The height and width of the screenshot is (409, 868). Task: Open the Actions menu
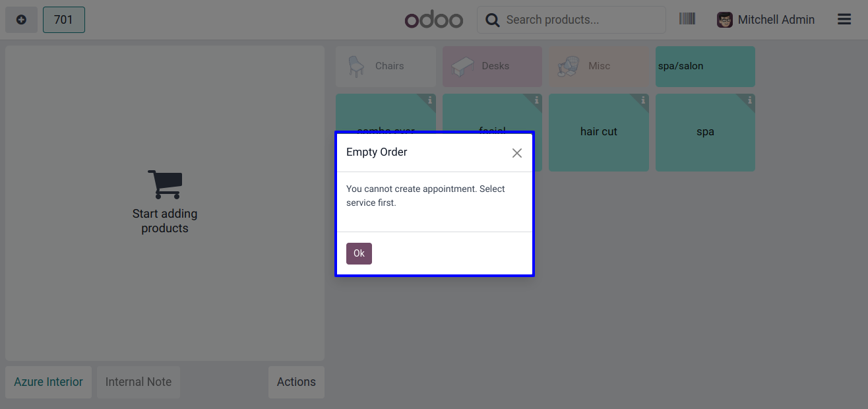click(x=296, y=382)
